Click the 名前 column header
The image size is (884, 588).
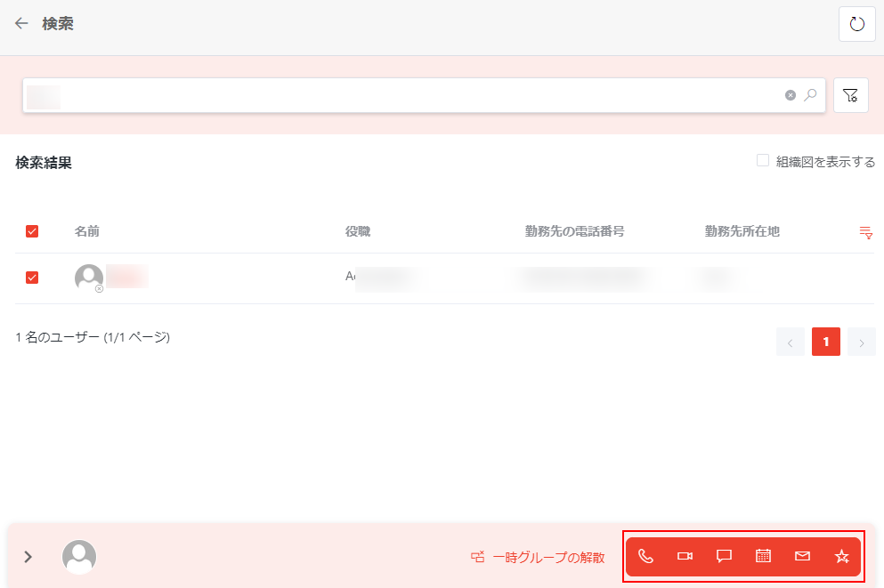tap(87, 231)
